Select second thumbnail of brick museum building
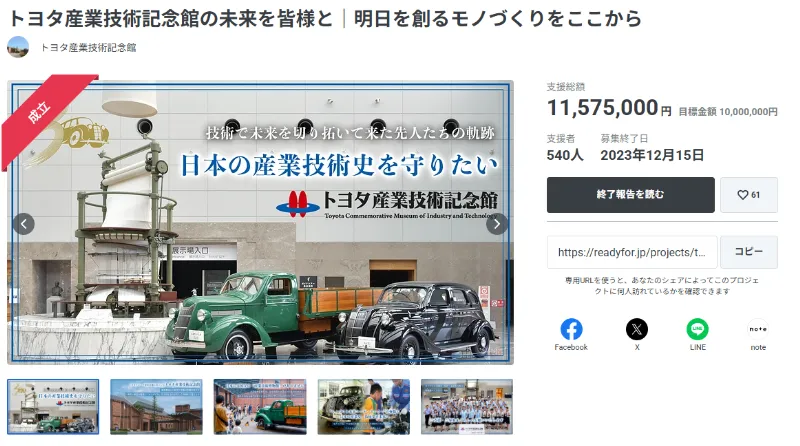Image resolution: width=800 pixels, height=446 pixels. pos(156,407)
